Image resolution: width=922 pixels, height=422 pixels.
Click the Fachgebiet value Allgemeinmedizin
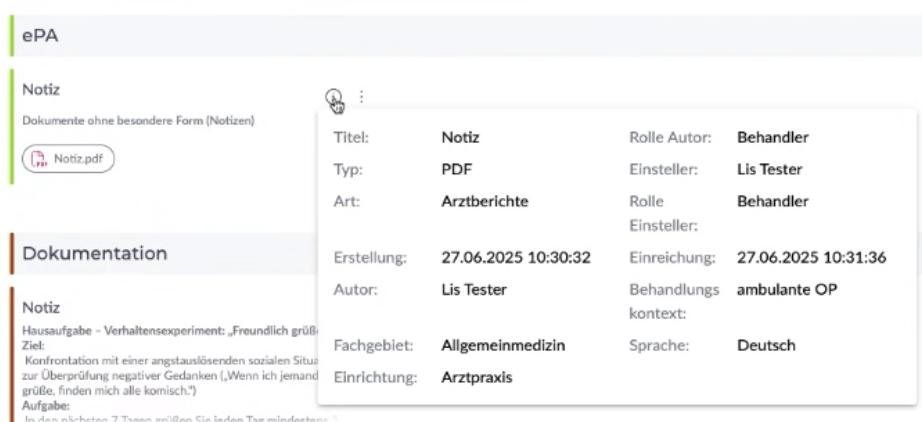click(x=503, y=346)
